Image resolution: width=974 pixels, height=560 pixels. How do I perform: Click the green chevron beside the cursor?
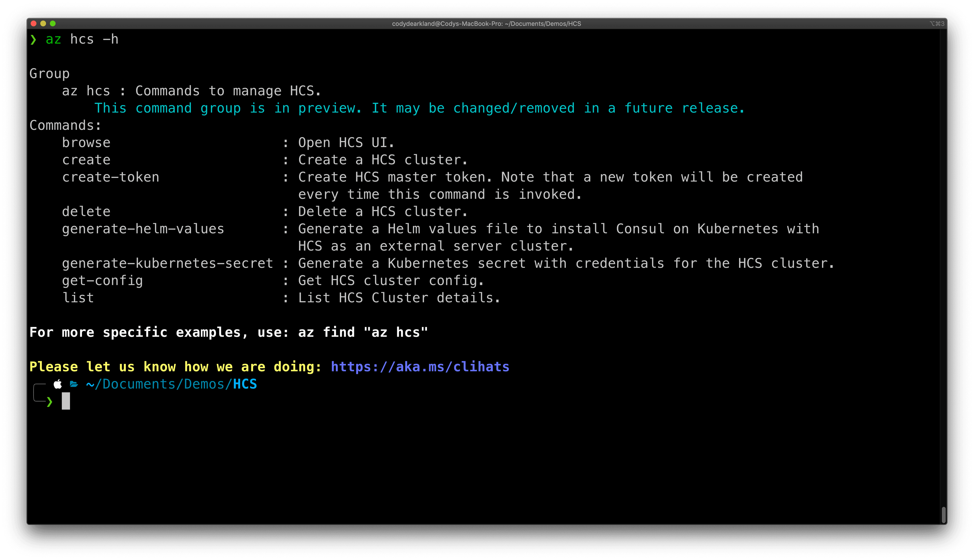[50, 402]
